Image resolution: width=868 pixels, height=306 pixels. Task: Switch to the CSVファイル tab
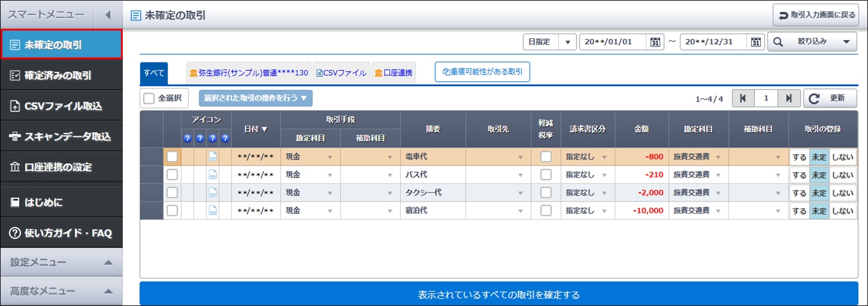pyautogui.click(x=341, y=73)
